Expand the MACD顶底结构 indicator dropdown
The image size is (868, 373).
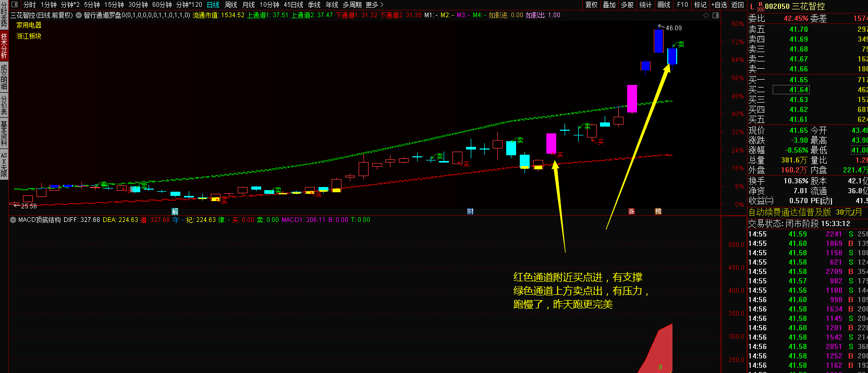coord(13,220)
